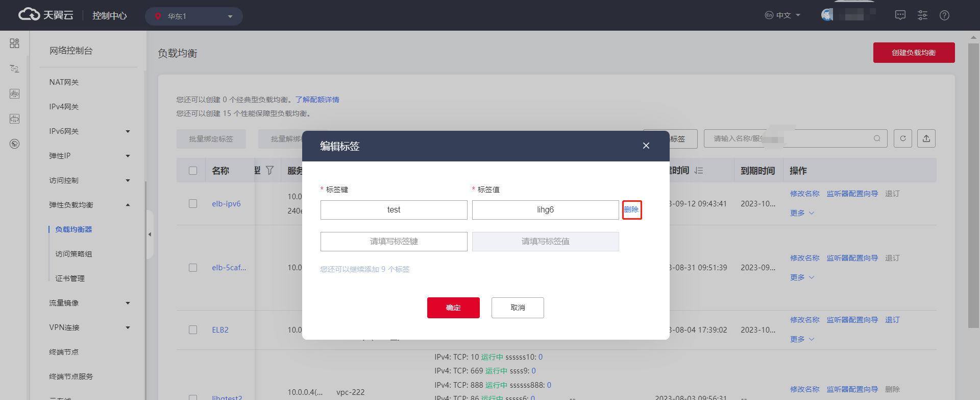The width and height of the screenshot is (980, 400).
Task: Open 了解配额详情 link
Action: [317, 100]
